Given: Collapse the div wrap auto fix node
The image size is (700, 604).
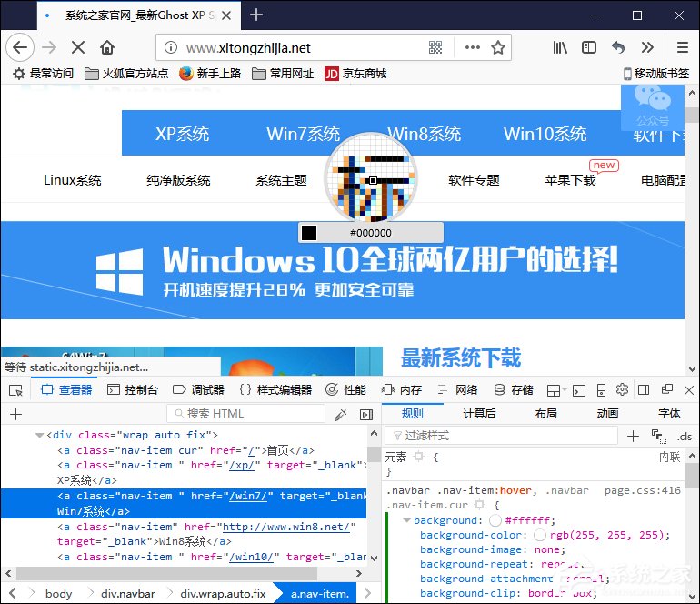Looking at the screenshot, I should (x=39, y=435).
